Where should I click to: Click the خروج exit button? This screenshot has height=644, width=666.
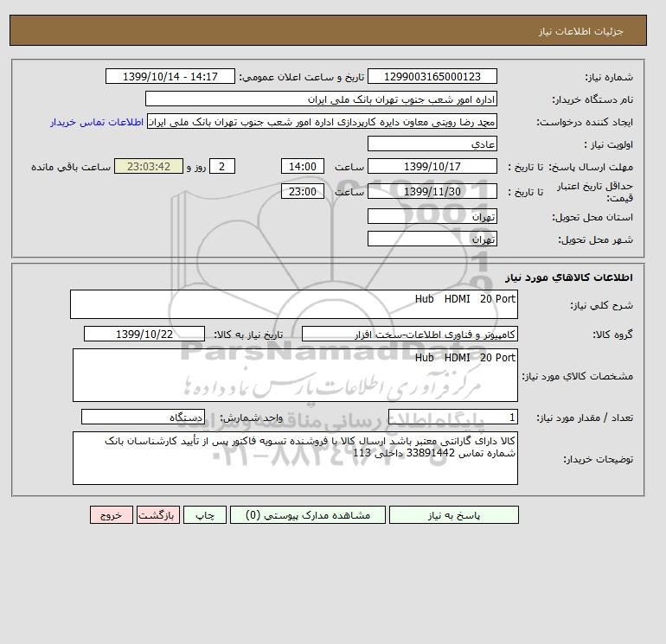[x=112, y=515]
